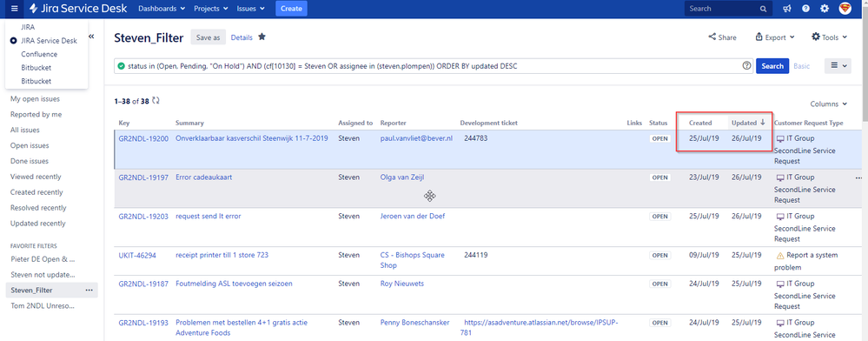
Task: Star the Steven_Filter as favorite
Action: tap(262, 37)
